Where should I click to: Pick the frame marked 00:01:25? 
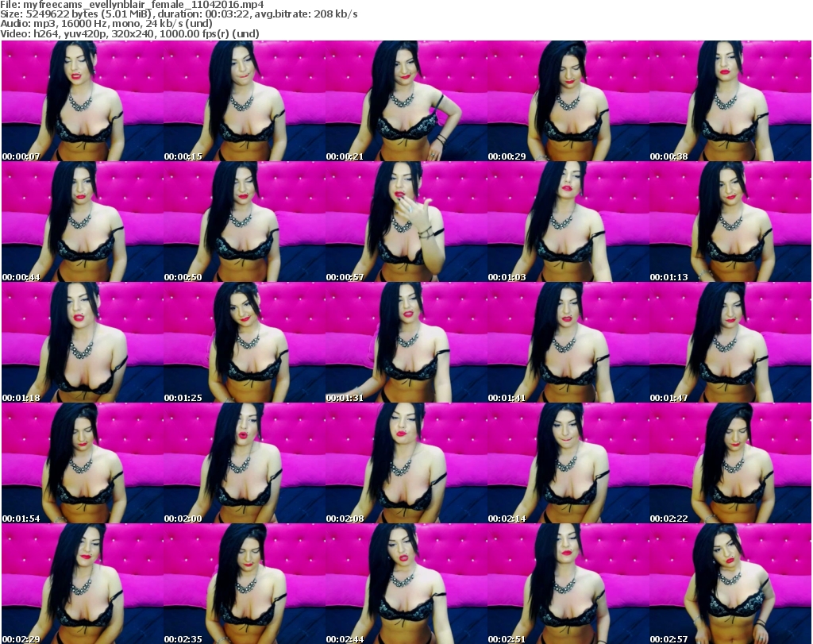click(x=245, y=342)
